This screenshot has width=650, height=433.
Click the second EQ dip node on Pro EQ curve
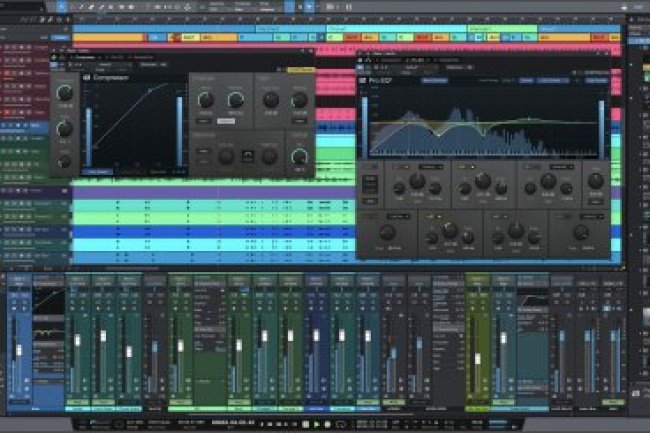coord(483,133)
